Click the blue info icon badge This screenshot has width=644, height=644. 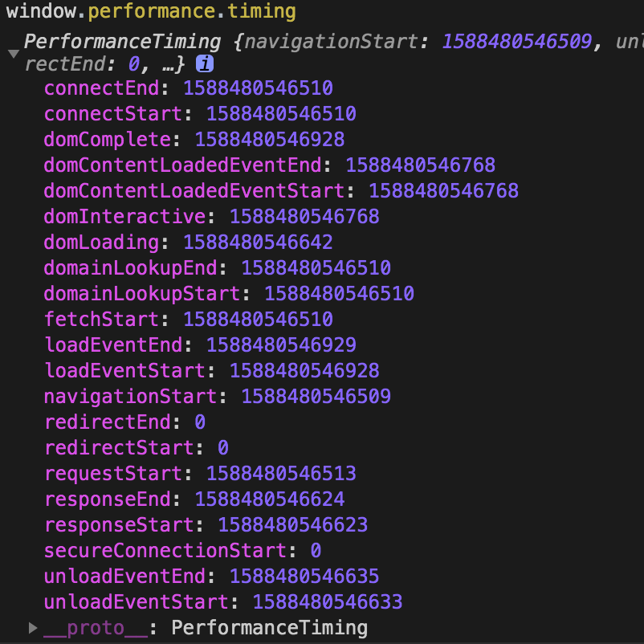coord(205,64)
